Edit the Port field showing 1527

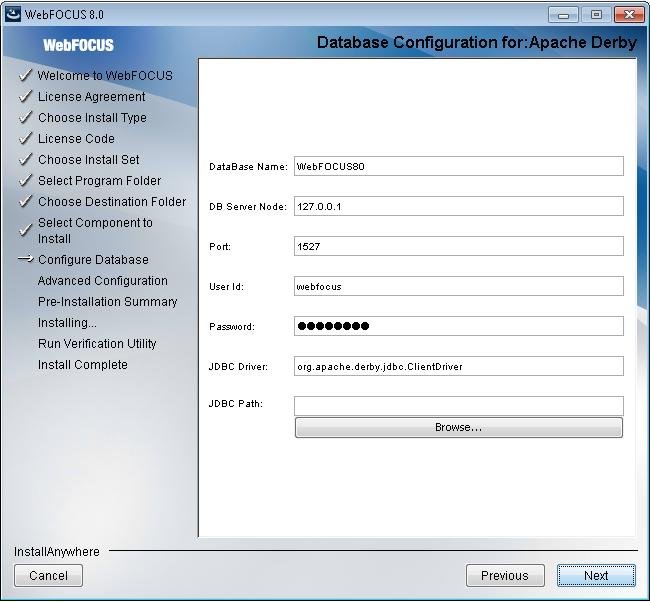click(458, 246)
